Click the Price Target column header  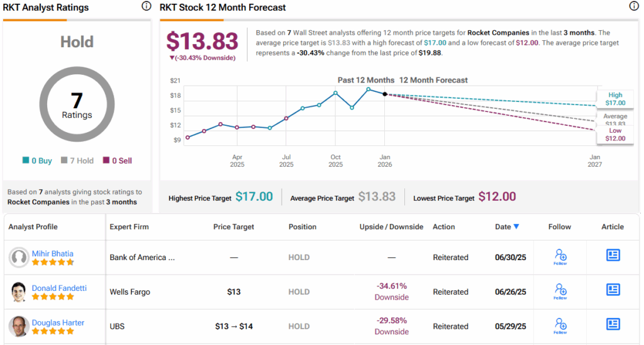click(x=234, y=227)
